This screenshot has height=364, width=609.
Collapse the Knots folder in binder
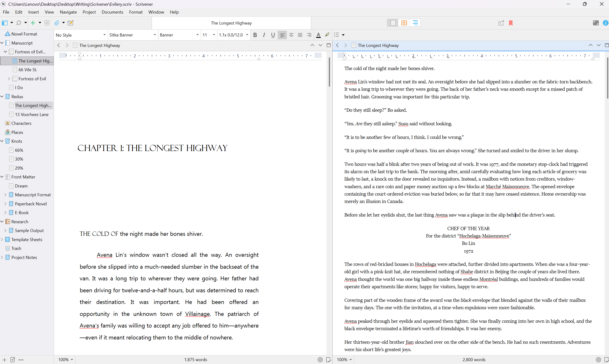[x=2, y=141]
